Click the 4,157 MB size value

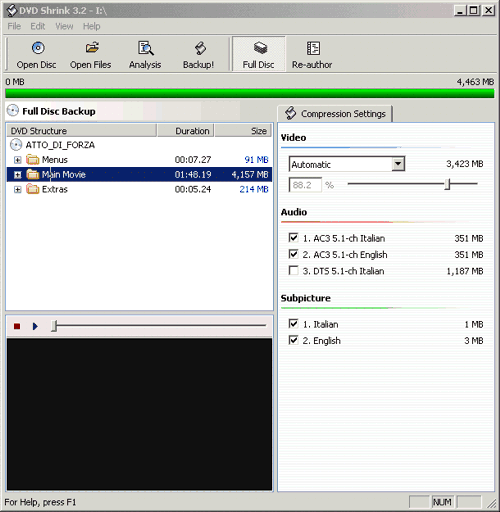250,174
